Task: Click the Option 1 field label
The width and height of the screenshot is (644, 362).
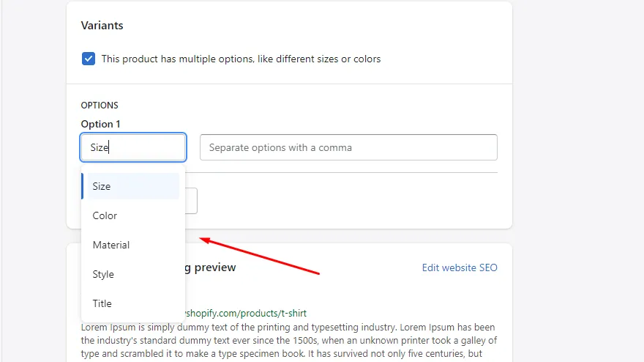Action: pos(101,124)
